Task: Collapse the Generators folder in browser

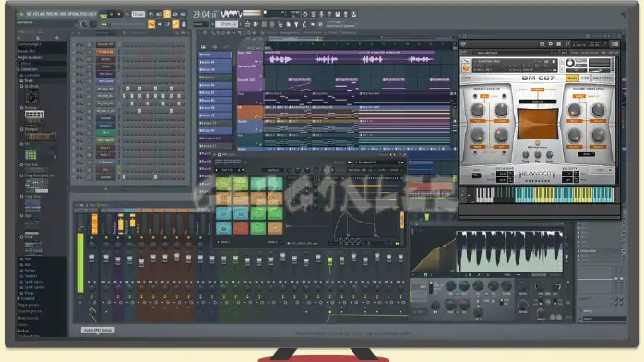Action: click(x=28, y=69)
